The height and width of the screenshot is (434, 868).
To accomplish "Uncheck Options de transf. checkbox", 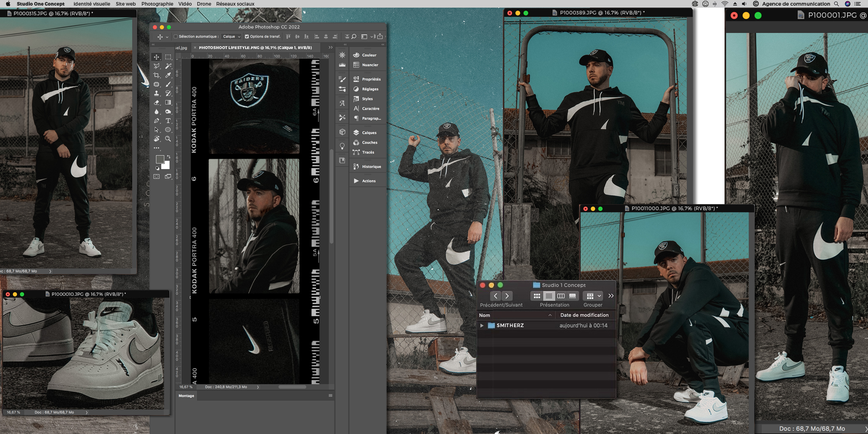I will point(247,37).
